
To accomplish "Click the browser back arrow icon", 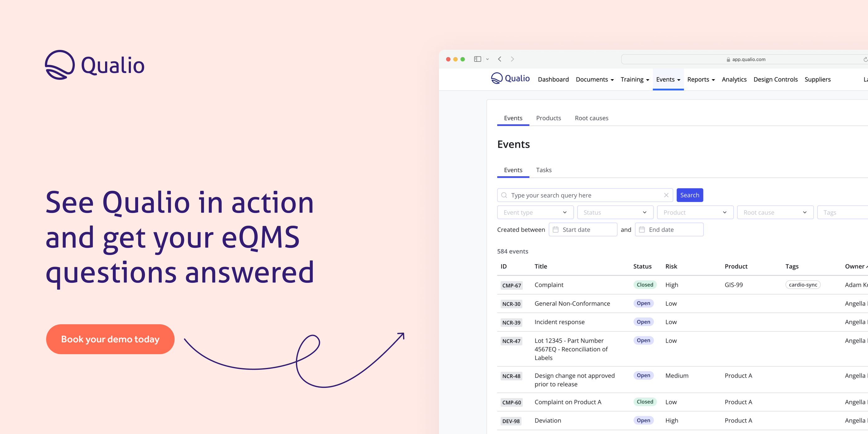I will click(500, 59).
